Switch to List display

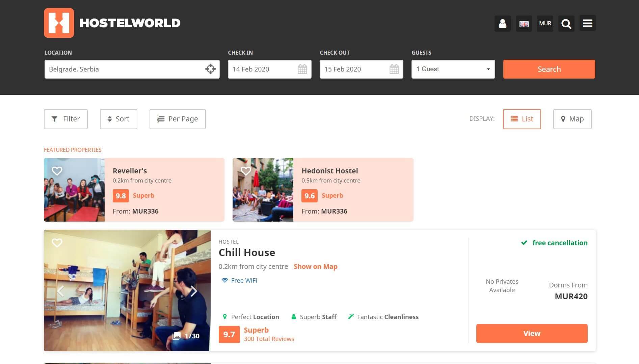click(x=522, y=119)
